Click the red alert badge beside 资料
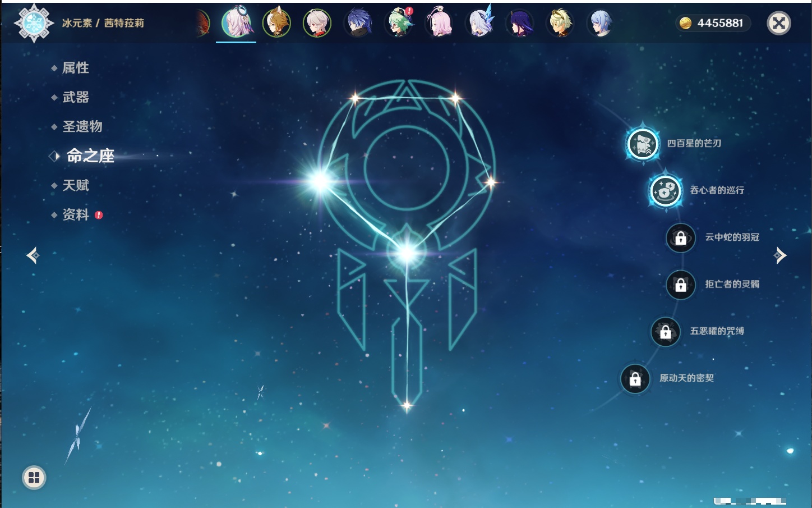Image resolution: width=812 pixels, height=508 pixels. coord(99,215)
